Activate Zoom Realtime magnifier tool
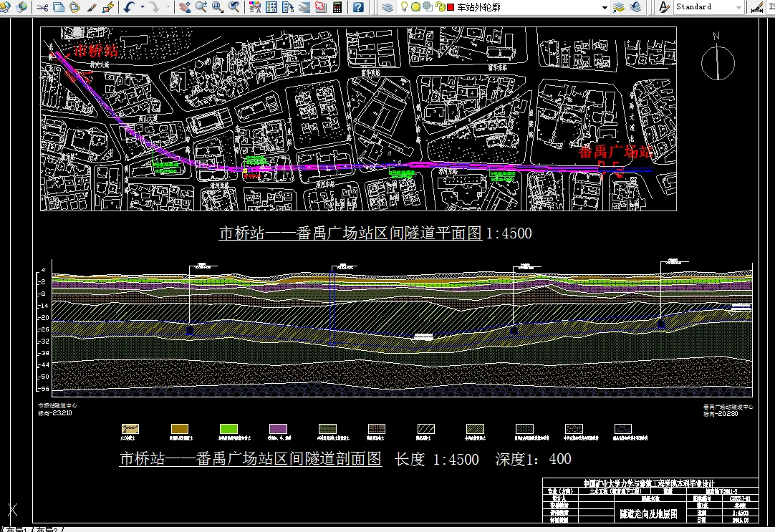This screenshot has width=775, height=532. coord(201,7)
